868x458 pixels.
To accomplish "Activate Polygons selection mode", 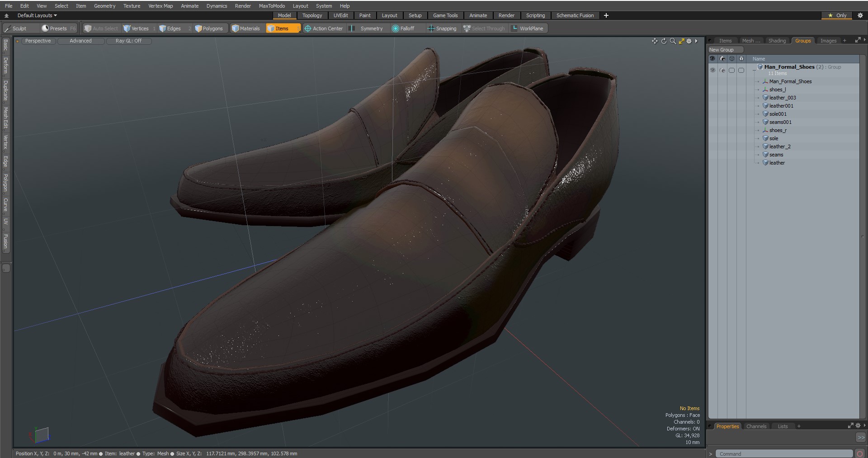I will tap(209, 28).
